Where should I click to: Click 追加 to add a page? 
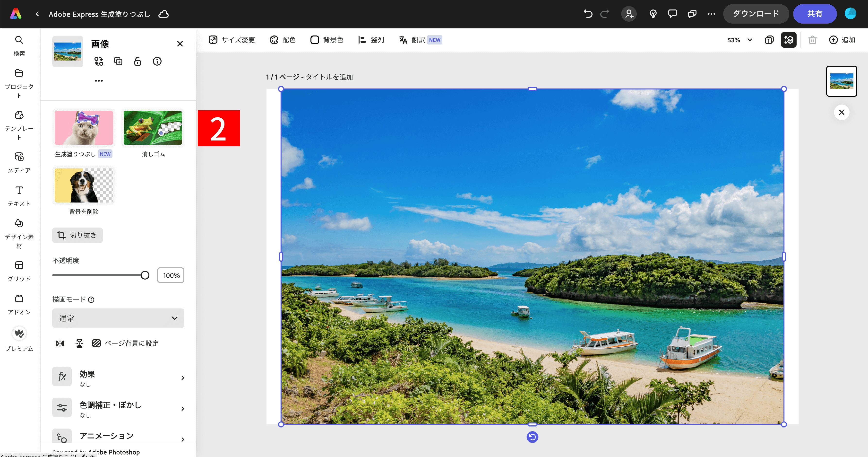coord(842,40)
